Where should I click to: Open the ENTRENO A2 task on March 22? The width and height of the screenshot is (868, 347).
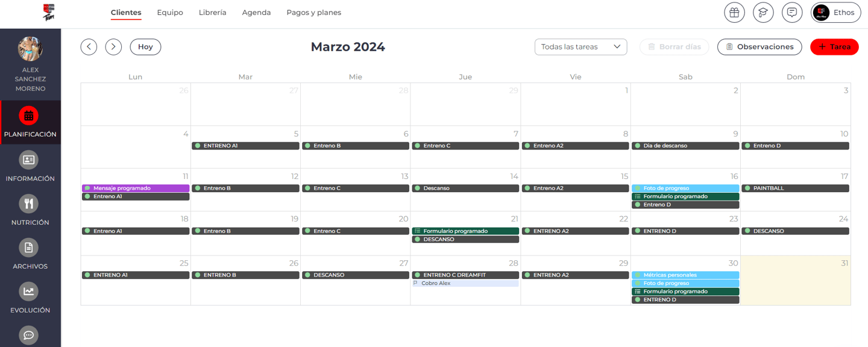(576, 231)
